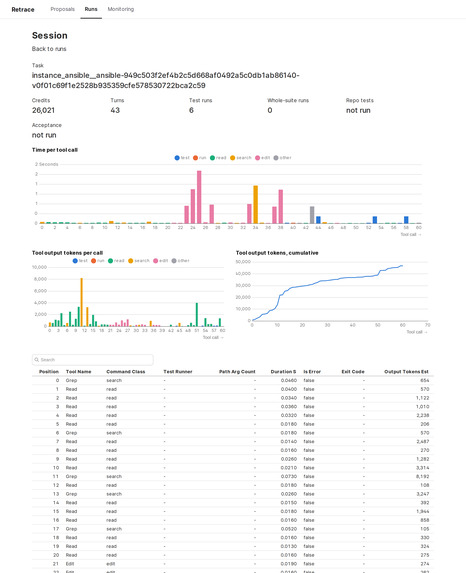
Task: Click the gray 'other' bar in Time chart
Action: (312, 215)
